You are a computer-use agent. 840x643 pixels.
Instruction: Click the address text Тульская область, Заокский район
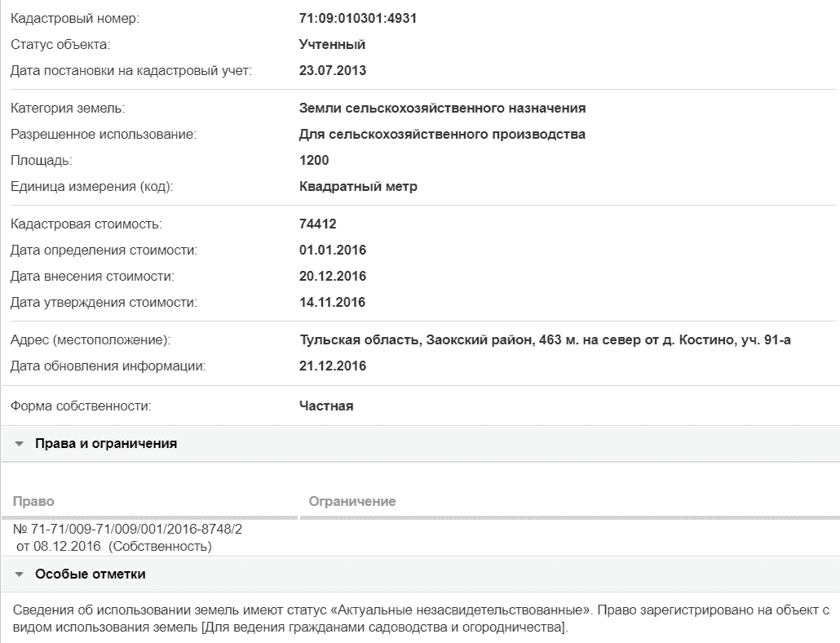(416, 340)
